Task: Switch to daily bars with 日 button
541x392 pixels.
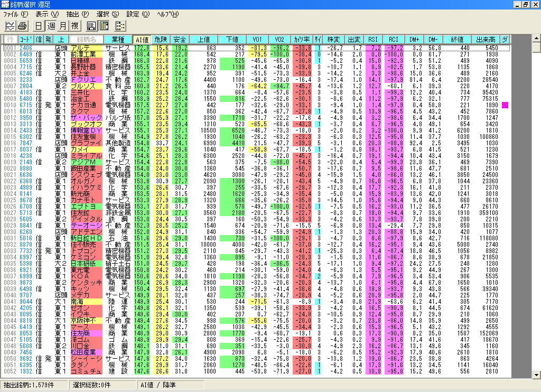Action: point(39,26)
